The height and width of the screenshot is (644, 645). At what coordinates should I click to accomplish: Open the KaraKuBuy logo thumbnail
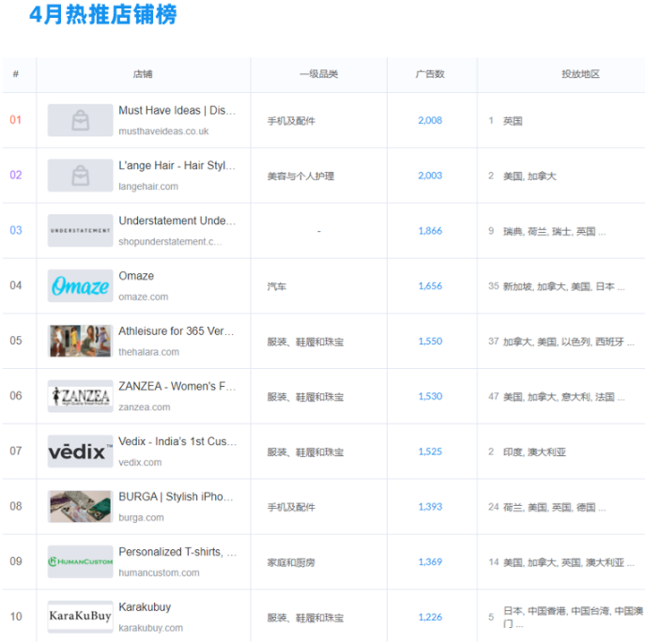point(81,617)
